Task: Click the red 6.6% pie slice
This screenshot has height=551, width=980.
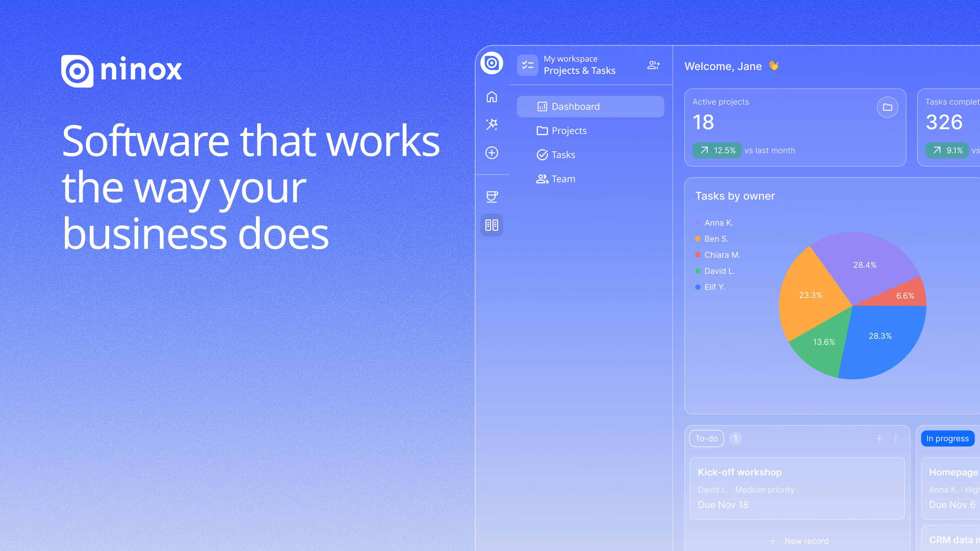Action: 905,296
